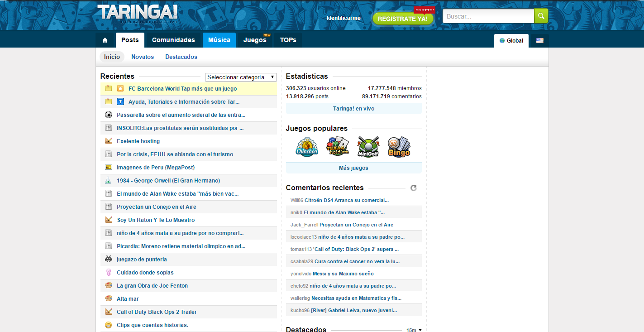
Task: Go to the TOPs tab
Action: [x=288, y=40]
